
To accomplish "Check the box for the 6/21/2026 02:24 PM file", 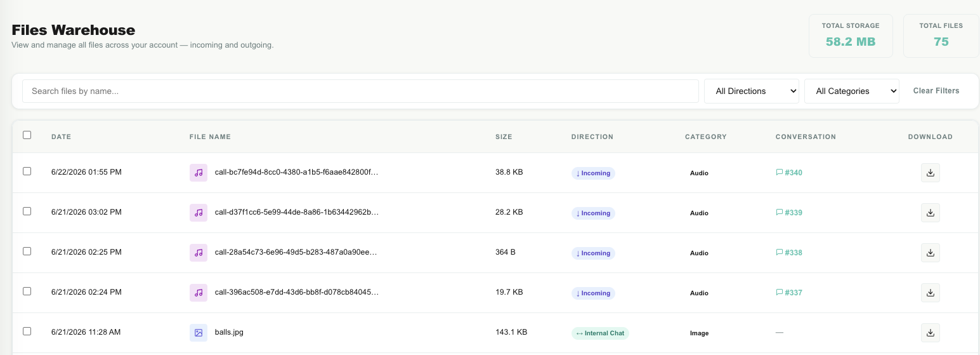I will tap(27, 291).
